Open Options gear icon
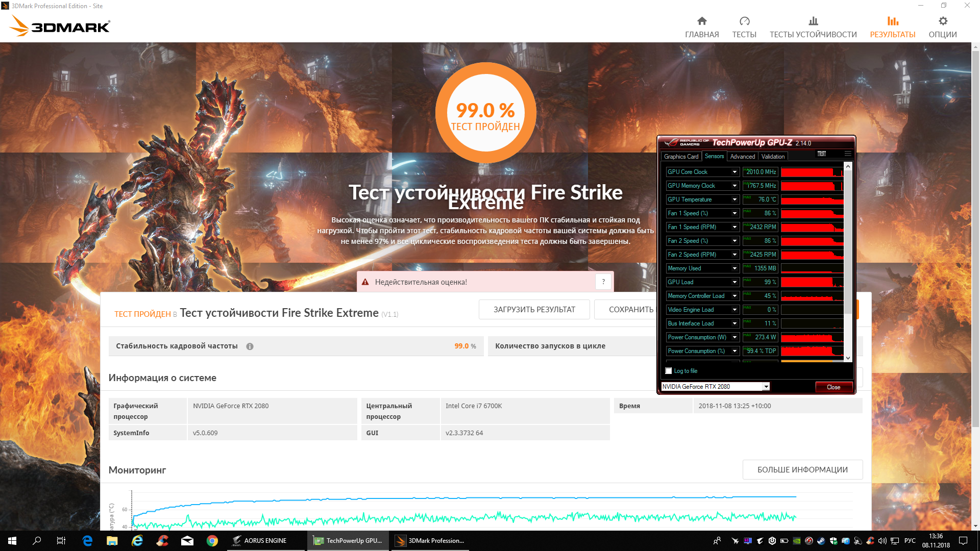 (943, 21)
